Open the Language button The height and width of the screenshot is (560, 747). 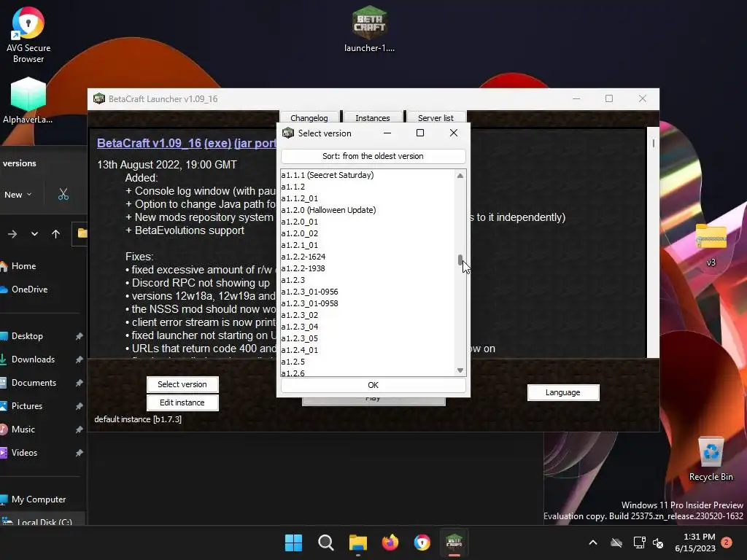click(563, 392)
